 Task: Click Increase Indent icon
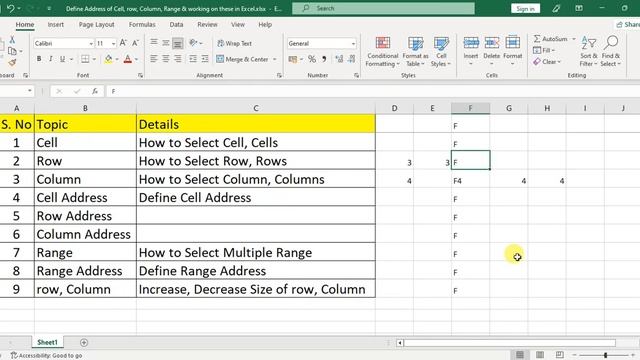[205, 59]
